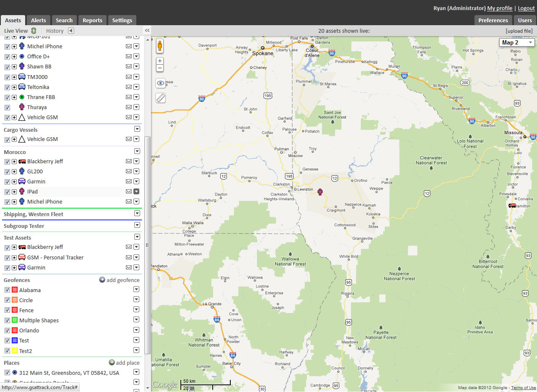Open the Map 2 map type dropdown
The width and height of the screenshot is (537, 392).
[x=516, y=42]
